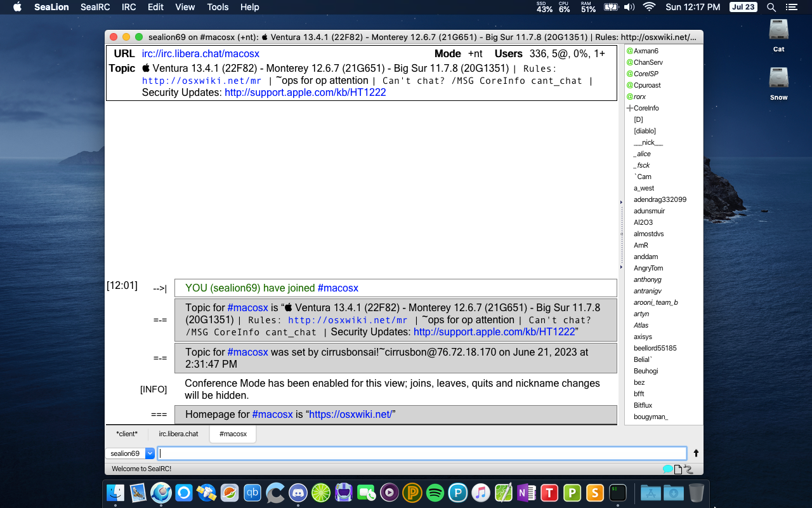
Task: Click #macosx link in joined message
Action: [x=338, y=288]
